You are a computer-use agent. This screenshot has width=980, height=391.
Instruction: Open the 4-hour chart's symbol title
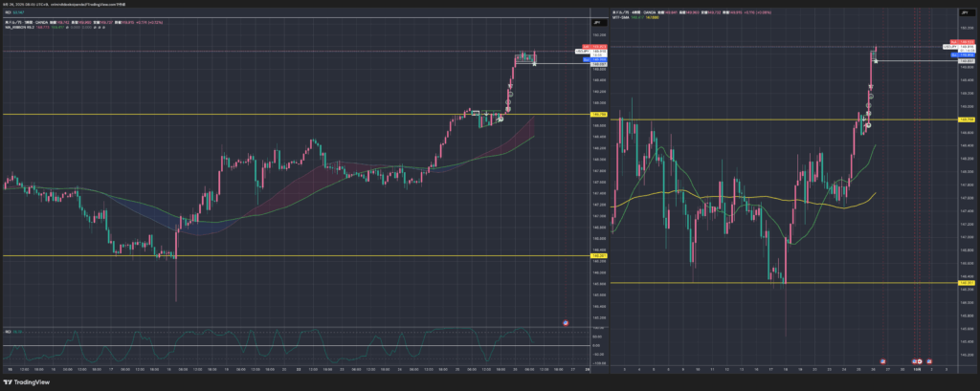tap(641, 12)
